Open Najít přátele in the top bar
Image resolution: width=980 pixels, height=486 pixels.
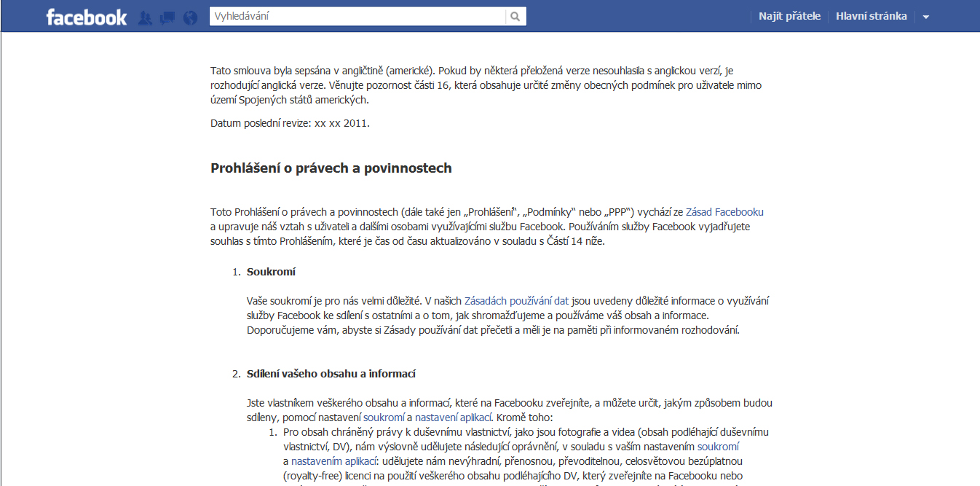[x=789, y=16]
